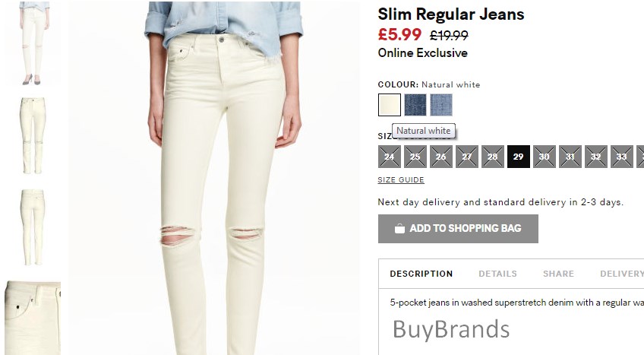Select the Natural white colour swatch
Viewport: 644px width, 355px height.
pyautogui.click(x=390, y=105)
